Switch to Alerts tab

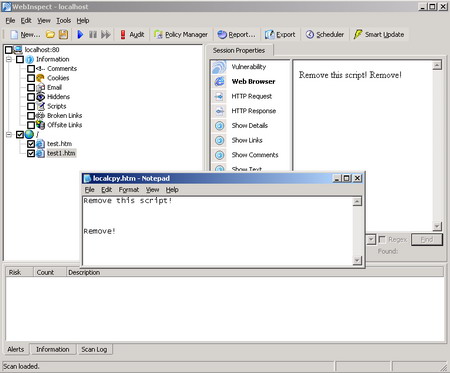(16, 349)
